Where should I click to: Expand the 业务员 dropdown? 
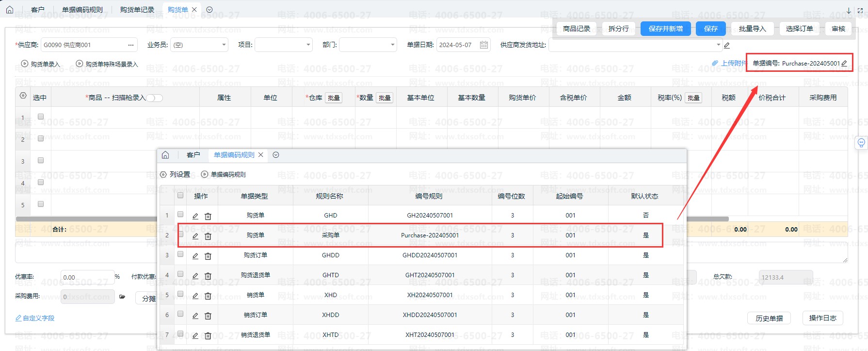[224, 45]
